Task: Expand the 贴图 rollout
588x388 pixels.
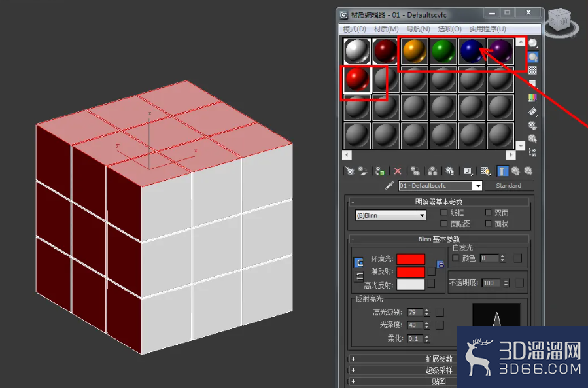Action: pos(403,381)
